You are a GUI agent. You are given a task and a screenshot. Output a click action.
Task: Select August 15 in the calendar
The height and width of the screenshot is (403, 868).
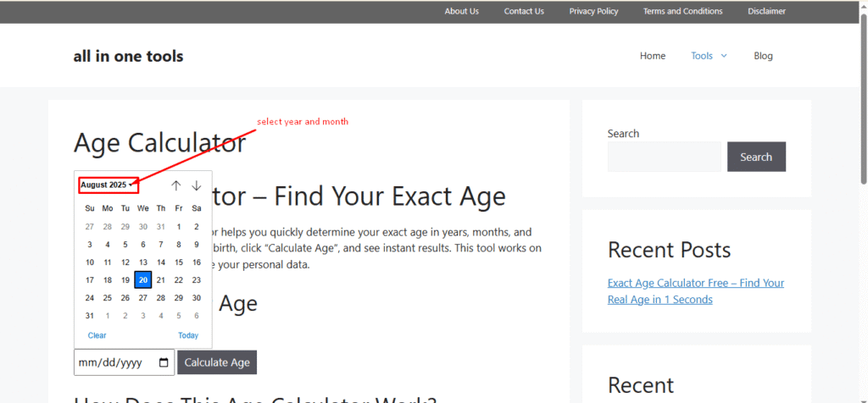click(178, 262)
